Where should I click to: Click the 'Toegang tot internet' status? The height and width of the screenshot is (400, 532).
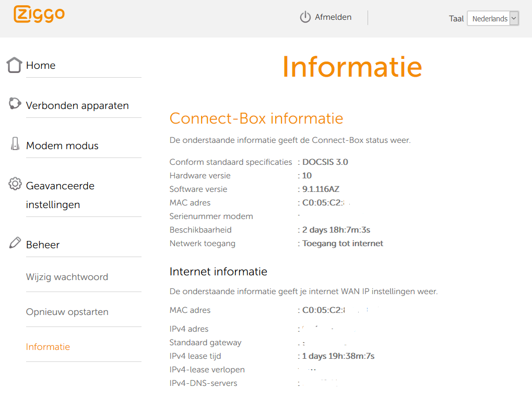[342, 244]
